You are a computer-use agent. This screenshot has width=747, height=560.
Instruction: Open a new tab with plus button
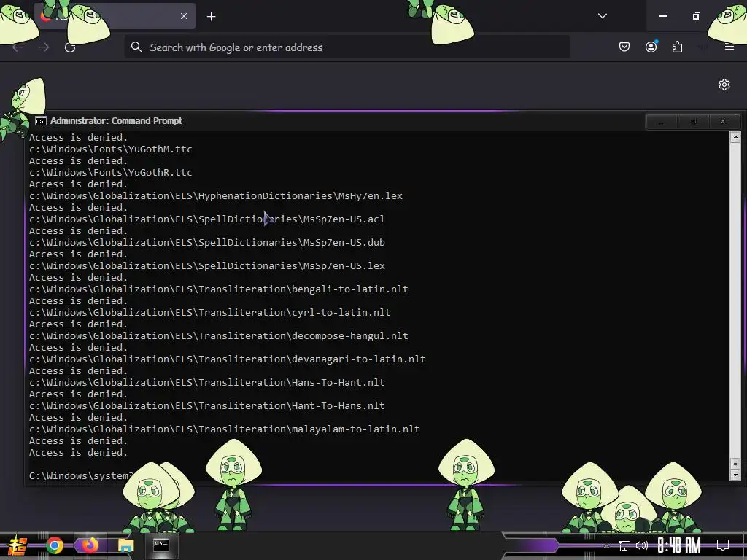tap(211, 17)
